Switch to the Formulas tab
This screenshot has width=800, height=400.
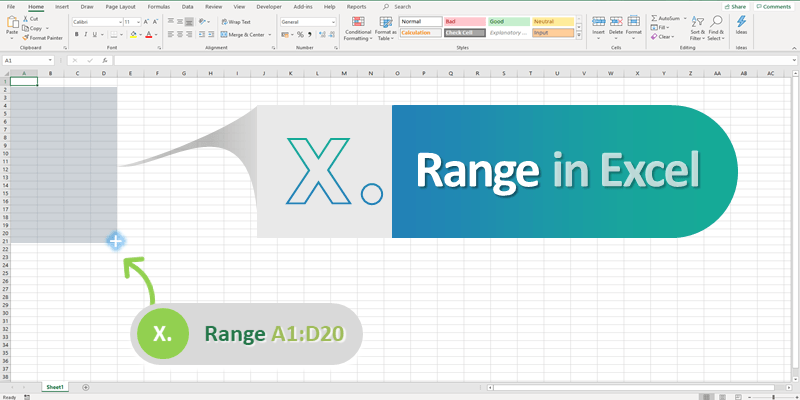pyautogui.click(x=159, y=7)
